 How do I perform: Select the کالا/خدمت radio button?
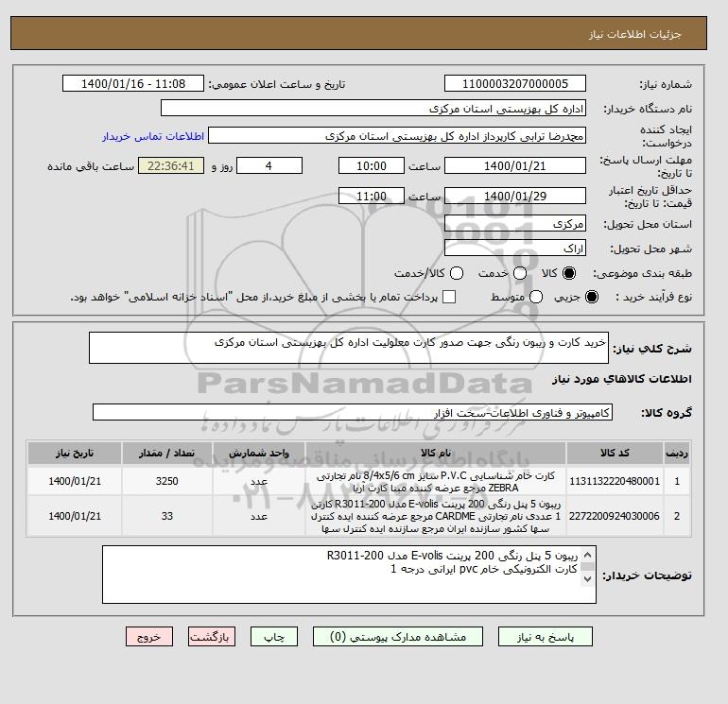click(457, 273)
